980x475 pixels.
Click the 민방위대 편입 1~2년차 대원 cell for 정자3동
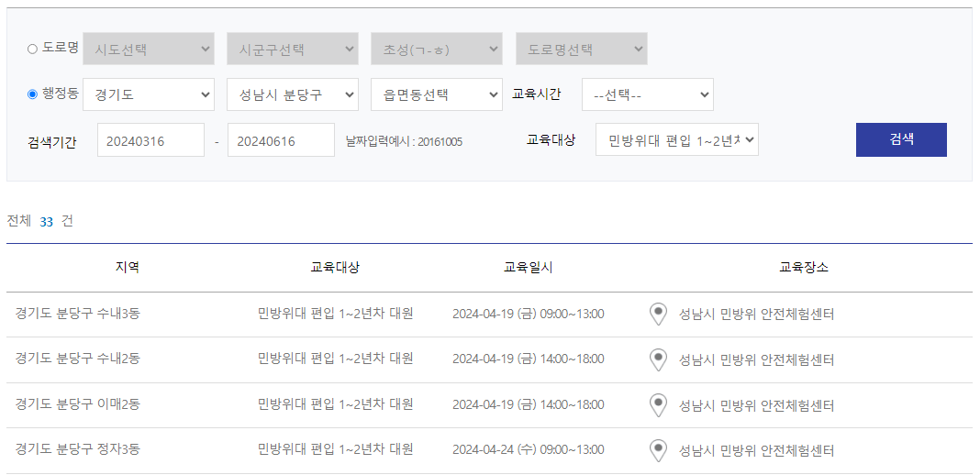(335, 449)
